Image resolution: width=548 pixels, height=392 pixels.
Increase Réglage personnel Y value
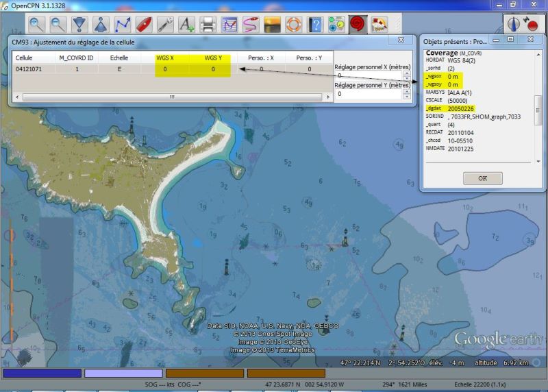[406, 92]
